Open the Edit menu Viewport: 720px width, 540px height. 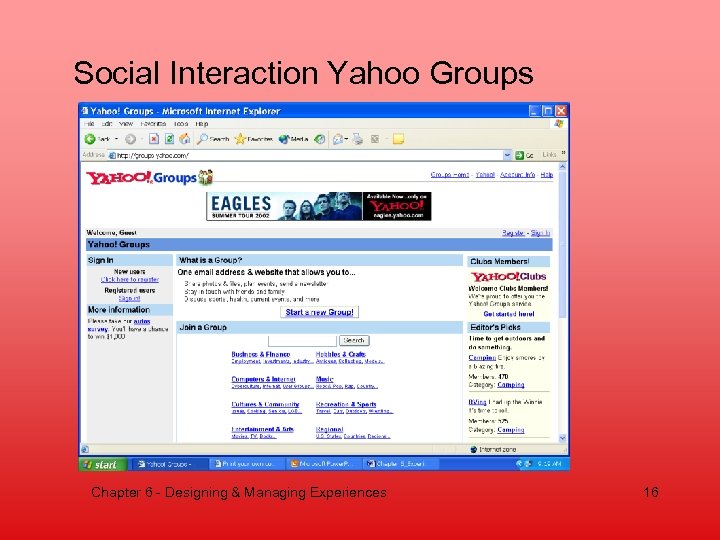pyautogui.click(x=107, y=124)
